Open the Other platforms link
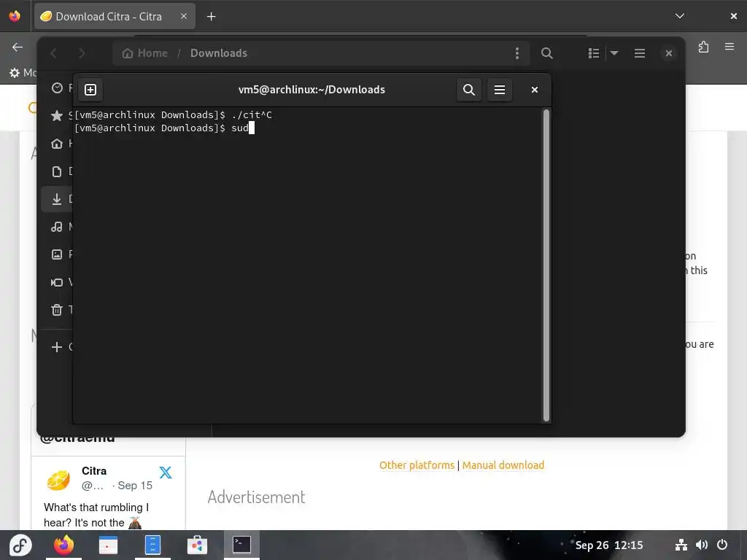The width and height of the screenshot is (747, 560). pos(417,465)
